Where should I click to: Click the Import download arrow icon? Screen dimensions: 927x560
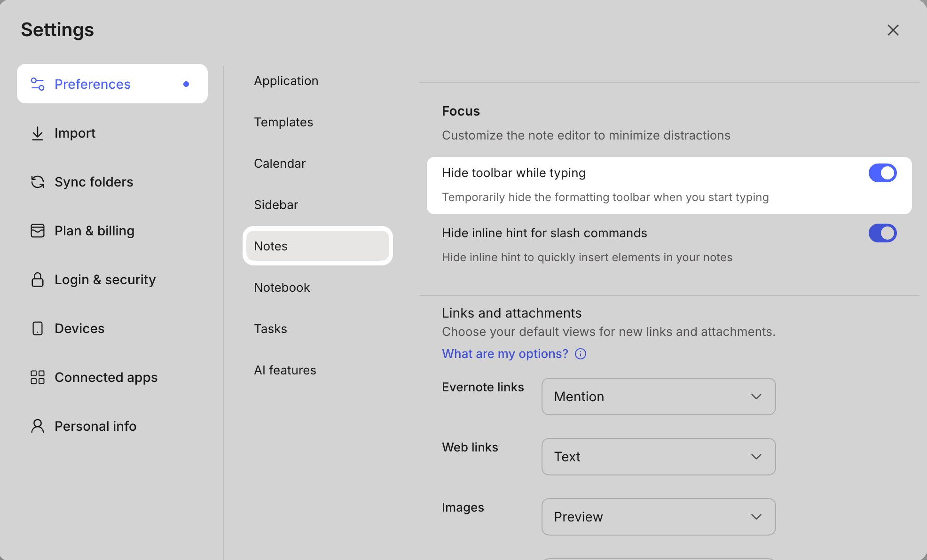[x=38, y=133]
